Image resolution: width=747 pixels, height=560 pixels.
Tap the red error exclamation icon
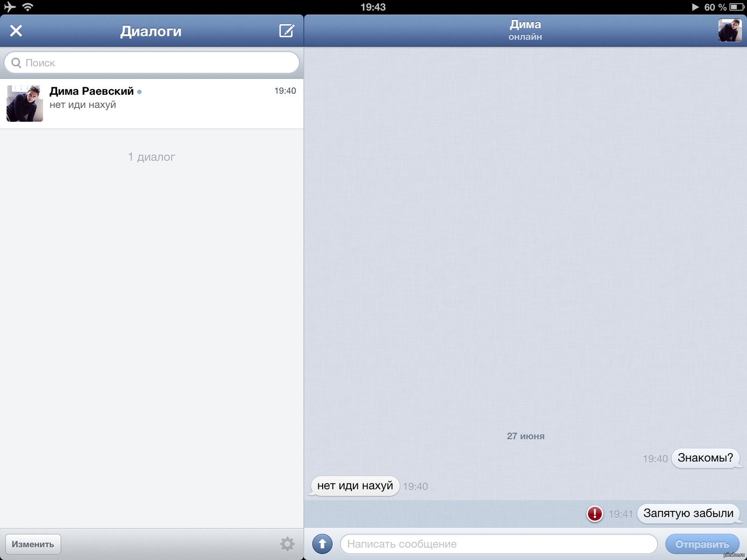pyautogui.click(x=594, y=514)
